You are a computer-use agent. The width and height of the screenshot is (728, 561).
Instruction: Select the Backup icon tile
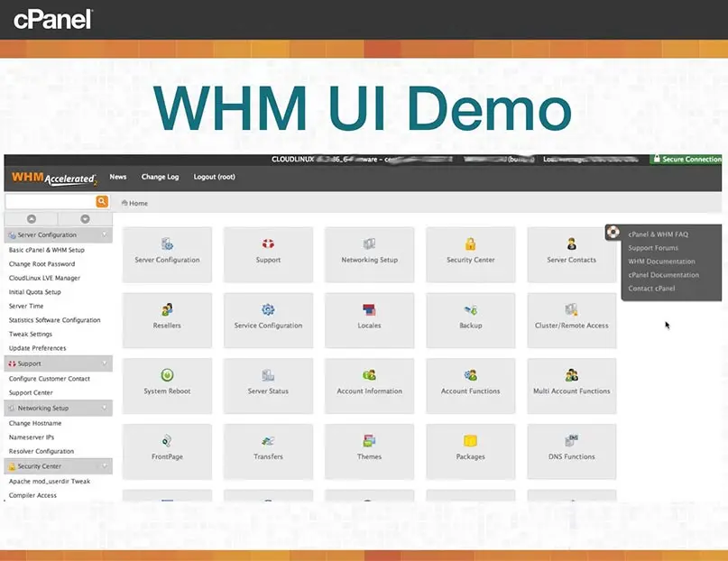(470, 316)
